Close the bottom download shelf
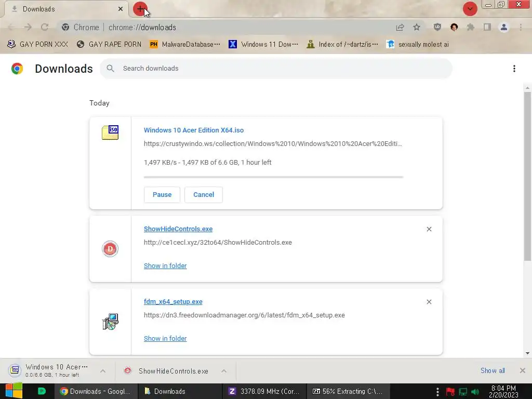 point(523,370)
